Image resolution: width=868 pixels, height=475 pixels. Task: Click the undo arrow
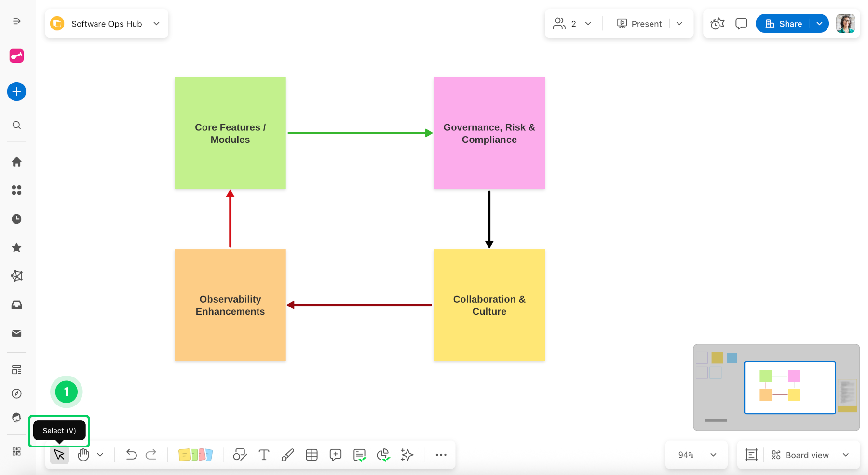pyautogui.click(x=131, y=455)
